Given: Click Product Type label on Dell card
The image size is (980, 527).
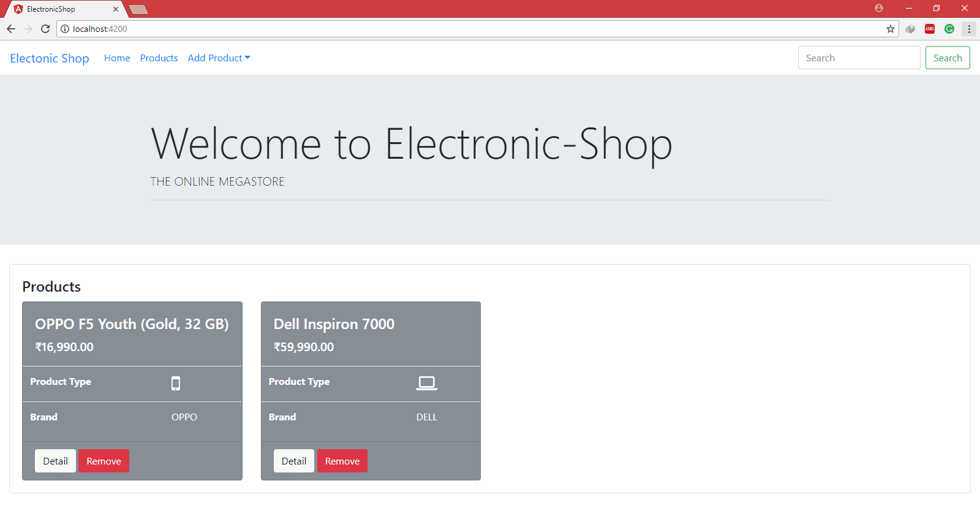Looking at the screenshot, I should 299,381.
